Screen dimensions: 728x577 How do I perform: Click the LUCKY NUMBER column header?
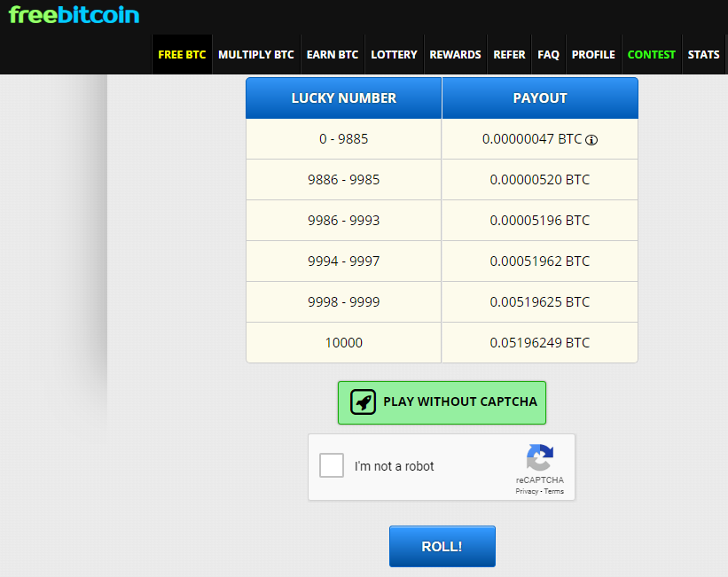[x=344, y=98]
